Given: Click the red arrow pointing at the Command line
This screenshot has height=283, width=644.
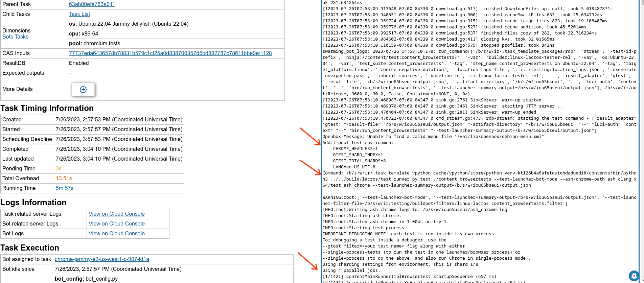Looking at the screenshot, I should 310,167.
